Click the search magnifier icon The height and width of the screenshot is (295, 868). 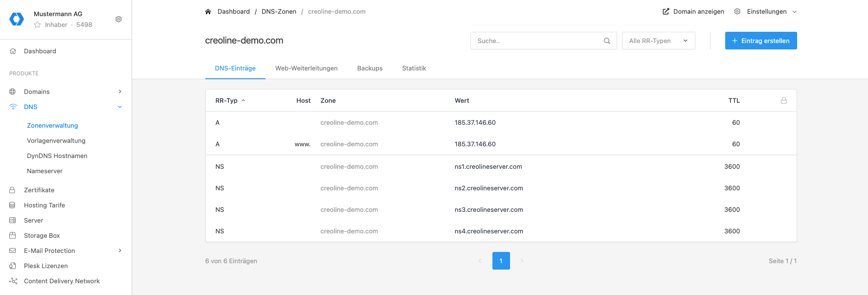point(607,41)
